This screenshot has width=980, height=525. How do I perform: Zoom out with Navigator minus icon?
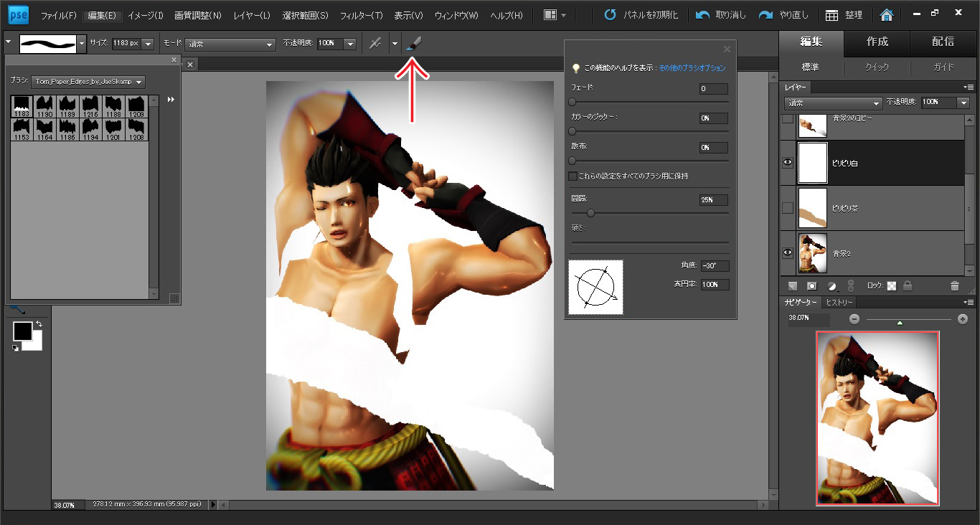coord(854,319)
